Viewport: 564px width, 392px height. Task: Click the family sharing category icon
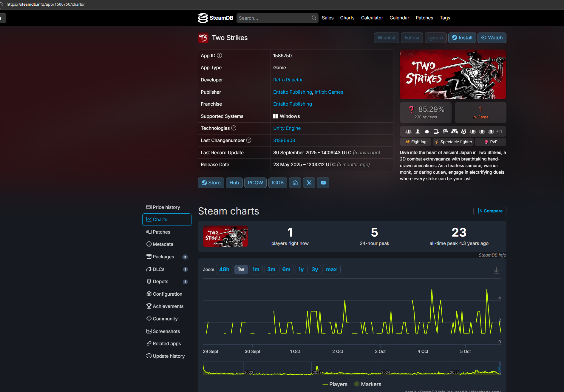click(x=463, y=131)
